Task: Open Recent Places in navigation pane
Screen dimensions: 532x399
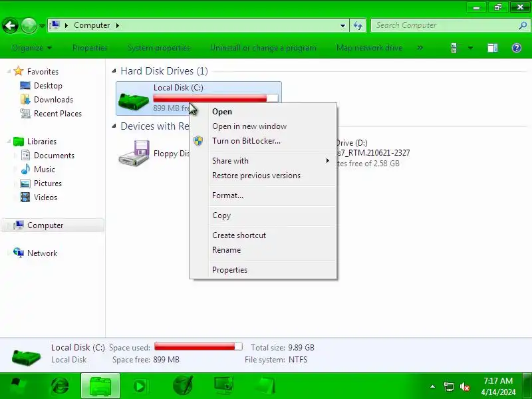Action: click(x=58, y=113)
